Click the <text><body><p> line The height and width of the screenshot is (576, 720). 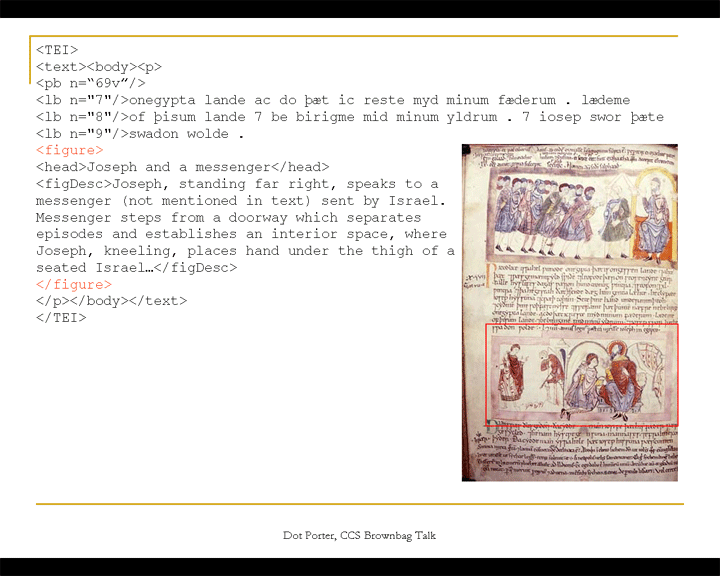(99, 67)
